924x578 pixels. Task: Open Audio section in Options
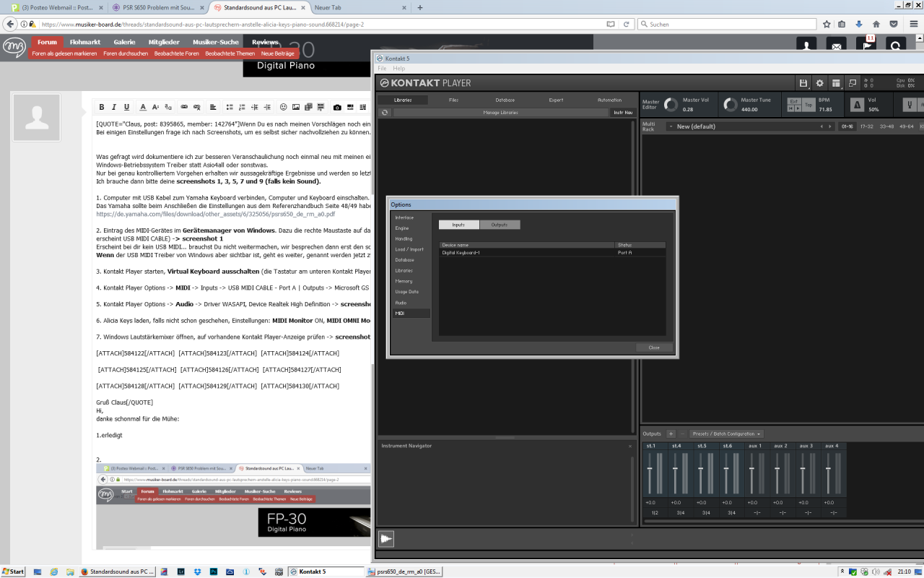[x=401, y=303]
